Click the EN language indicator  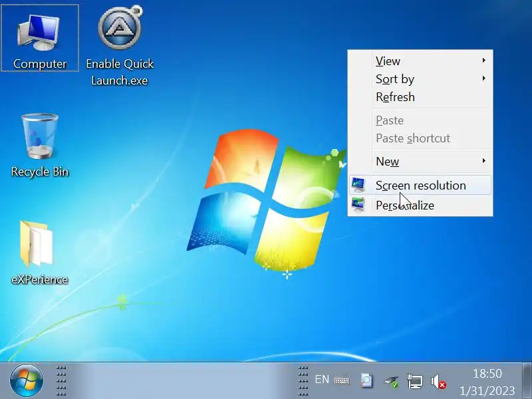[x=322, y=379]
